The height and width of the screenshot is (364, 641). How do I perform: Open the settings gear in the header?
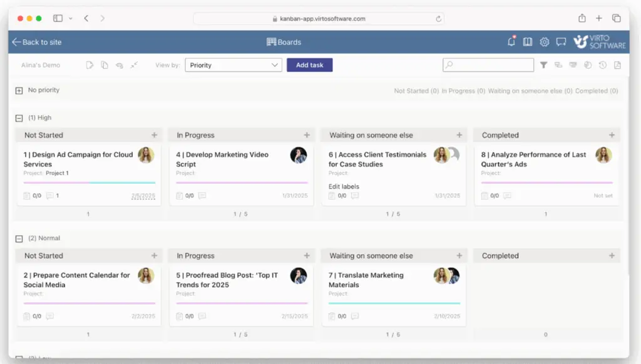(544, 42)
